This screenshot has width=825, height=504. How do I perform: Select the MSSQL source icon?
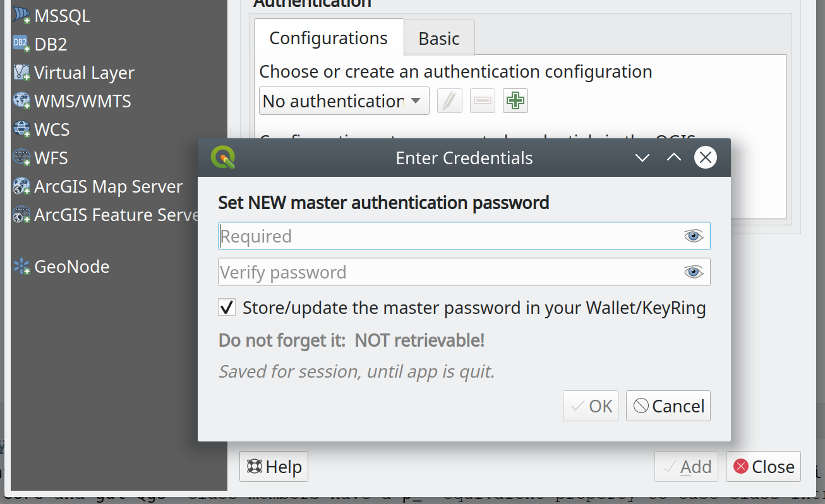21,16
